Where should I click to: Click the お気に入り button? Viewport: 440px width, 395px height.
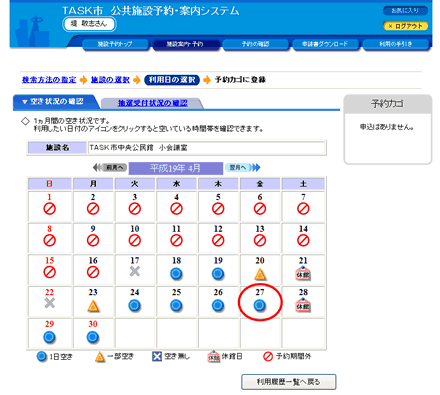click(405, 11)
